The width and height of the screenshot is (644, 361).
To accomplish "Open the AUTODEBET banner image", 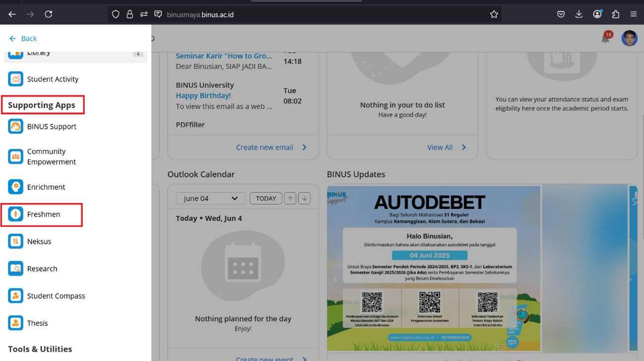I will pos(434,268).
